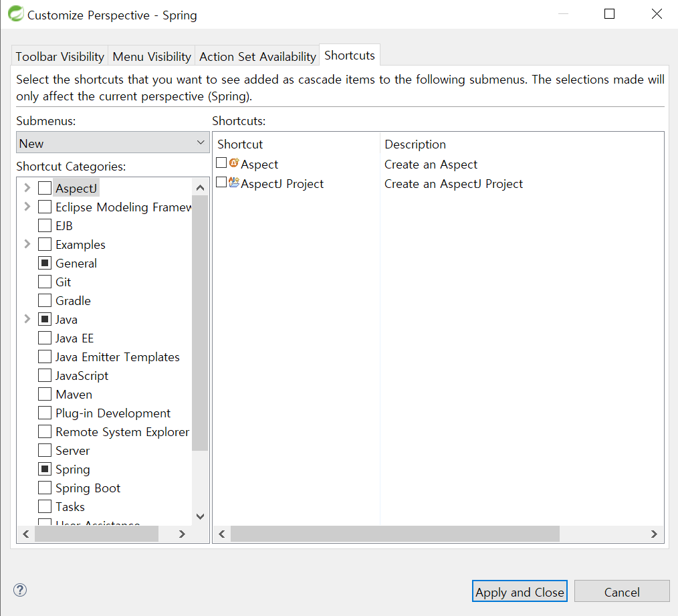
Task: Switch to the Toolbar Visibility tab
Action: 60,56
